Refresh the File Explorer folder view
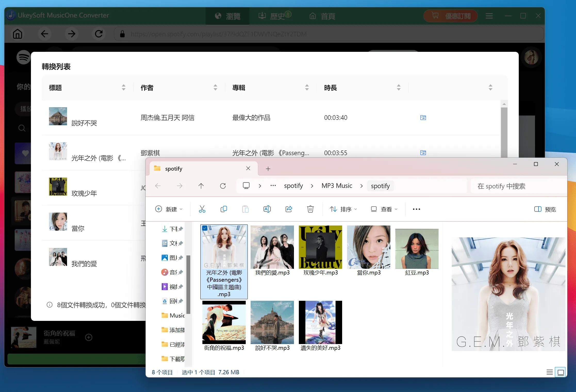 tap(223, 186)
